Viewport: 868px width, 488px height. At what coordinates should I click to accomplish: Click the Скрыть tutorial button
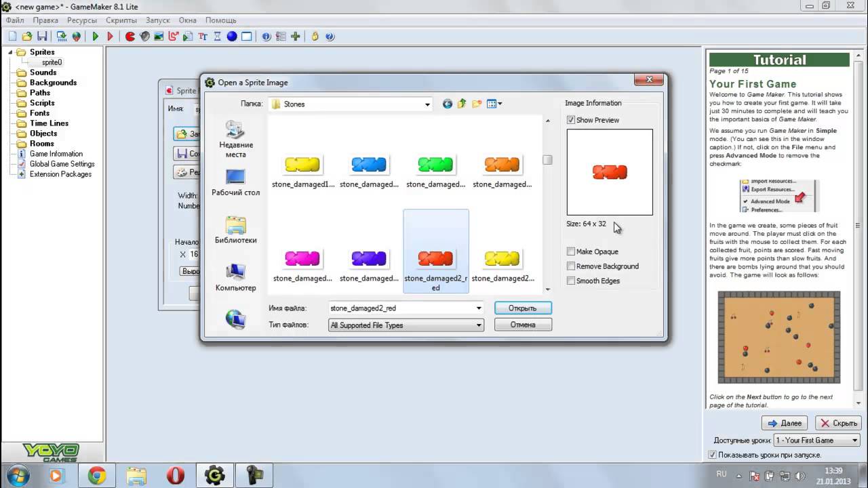point(838,423)
